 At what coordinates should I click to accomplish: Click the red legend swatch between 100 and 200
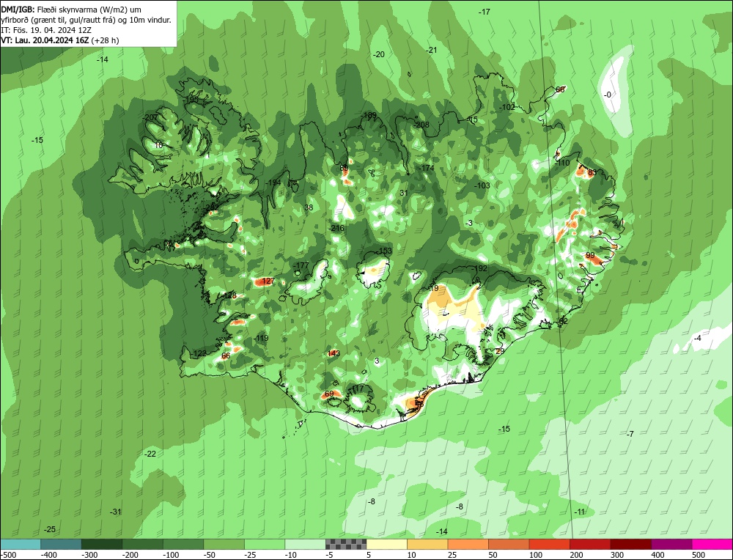pyautogui.click(x=549, y=544)
